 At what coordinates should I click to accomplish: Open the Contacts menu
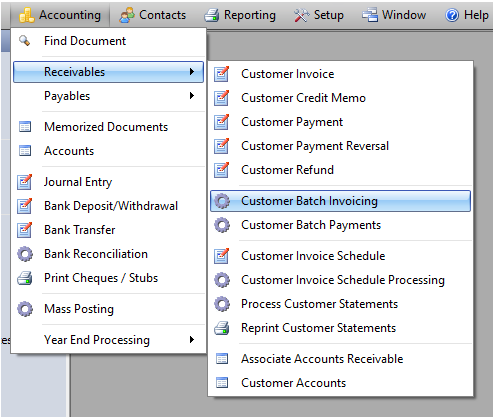pos(153,15)
